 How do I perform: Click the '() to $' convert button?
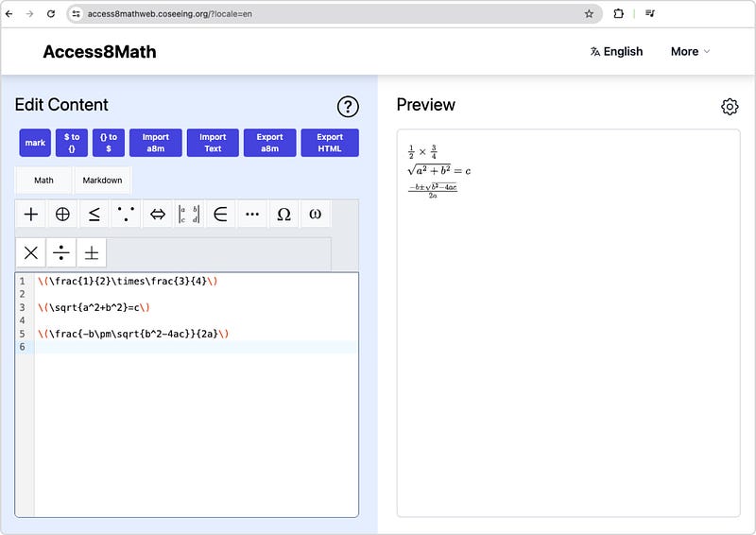109,143
